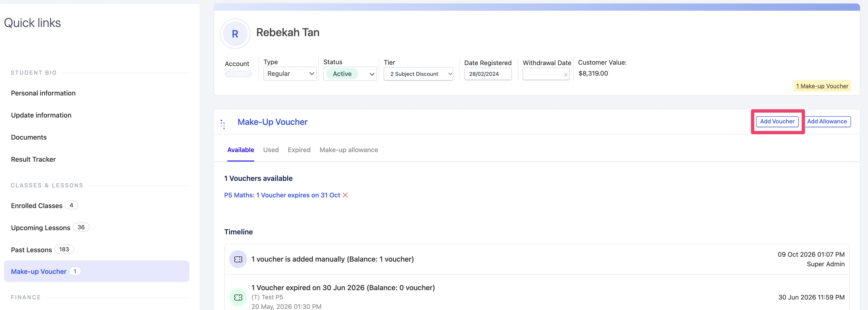
Task: Click green voucher icon on expired timeline entry
Action: [x=238, y=297]
